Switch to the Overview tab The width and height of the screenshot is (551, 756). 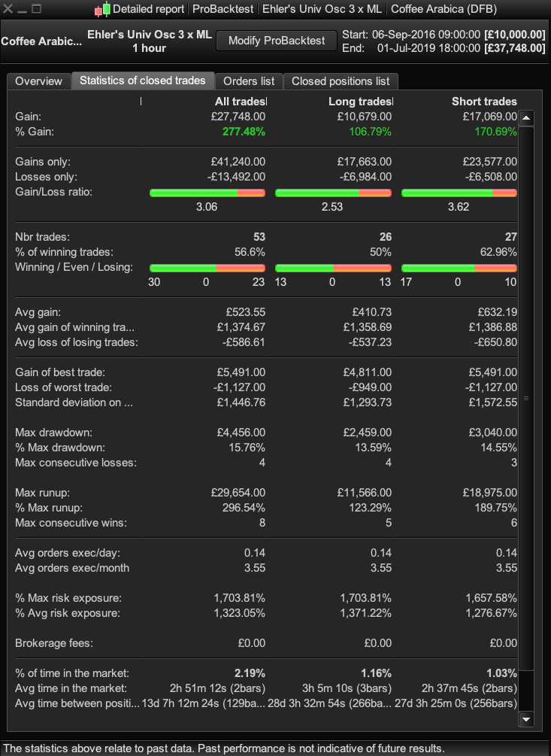point(38,81)
